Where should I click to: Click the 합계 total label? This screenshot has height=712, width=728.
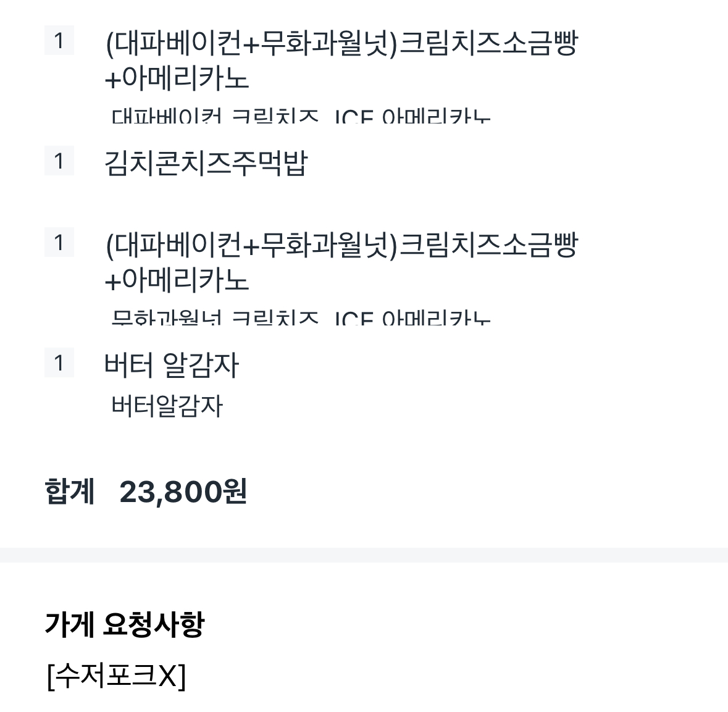point(70,492)
